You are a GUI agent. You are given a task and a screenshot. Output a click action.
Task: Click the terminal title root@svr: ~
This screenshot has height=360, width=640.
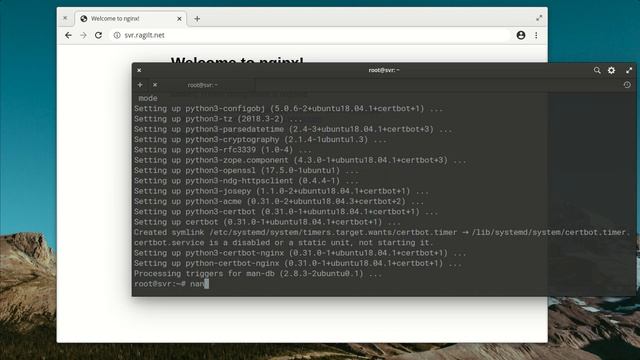tap(384, 70)
